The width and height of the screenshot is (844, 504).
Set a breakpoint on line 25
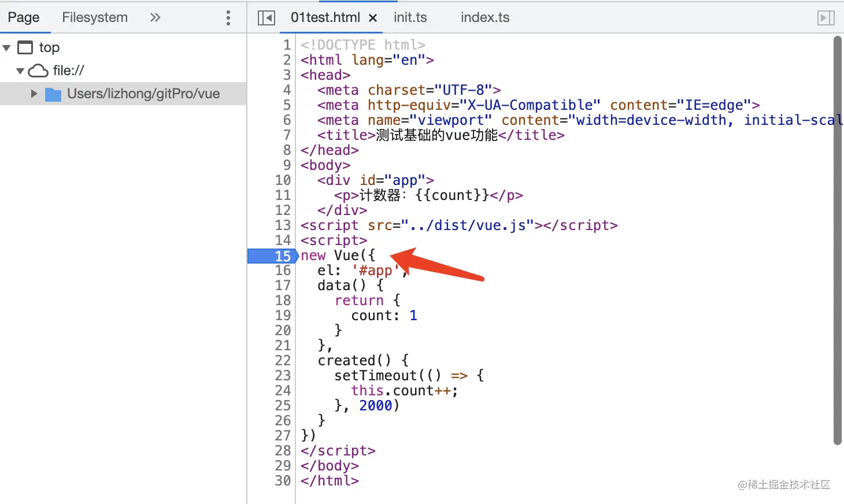(283, 406)
